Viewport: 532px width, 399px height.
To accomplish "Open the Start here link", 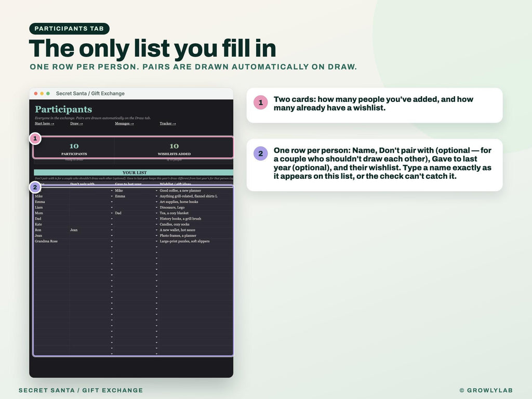I will click(x=44, y=124).
